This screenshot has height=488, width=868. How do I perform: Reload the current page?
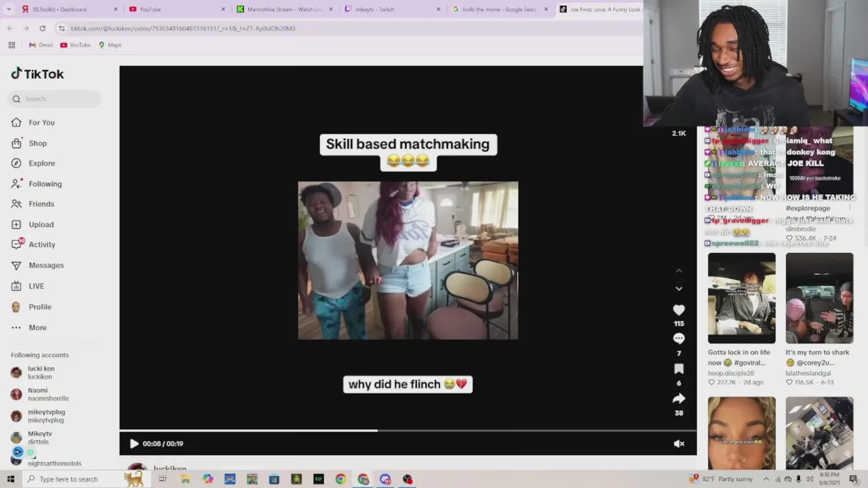[x=42, y=28]
